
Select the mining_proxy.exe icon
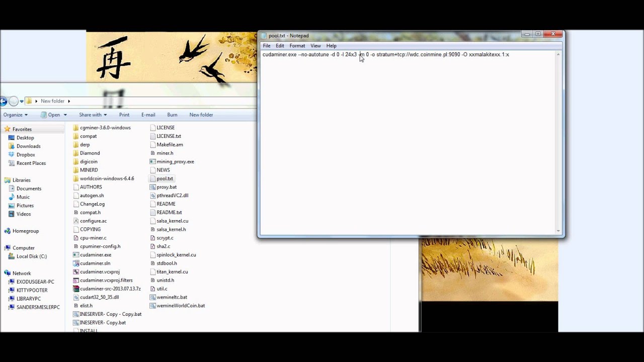click(152, 162)
